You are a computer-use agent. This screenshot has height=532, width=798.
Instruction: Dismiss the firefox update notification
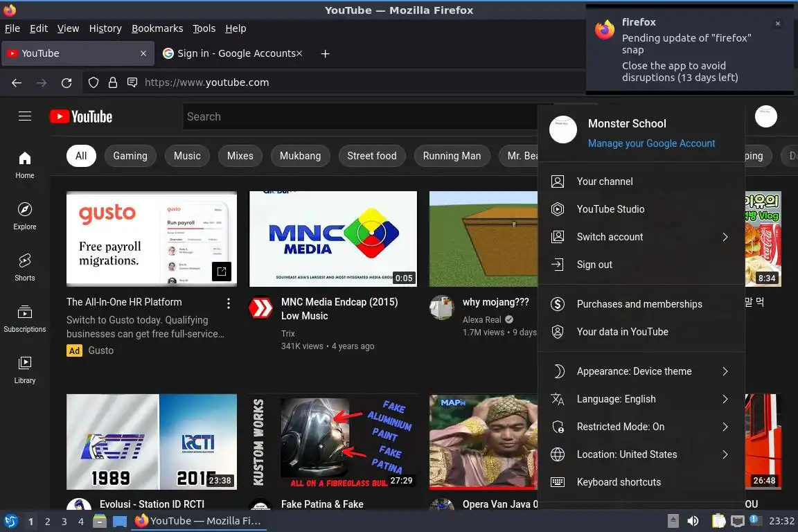click(x=778, y=24)
